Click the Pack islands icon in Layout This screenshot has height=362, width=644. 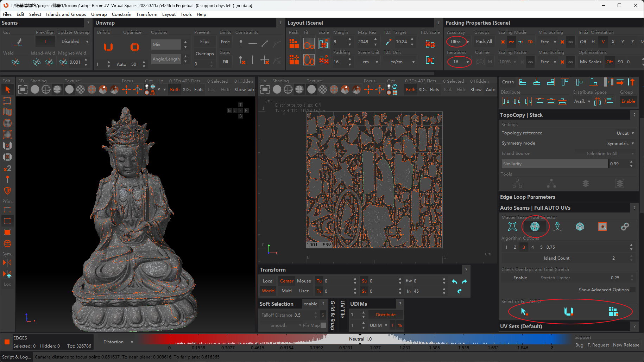(x=294, y=44)
